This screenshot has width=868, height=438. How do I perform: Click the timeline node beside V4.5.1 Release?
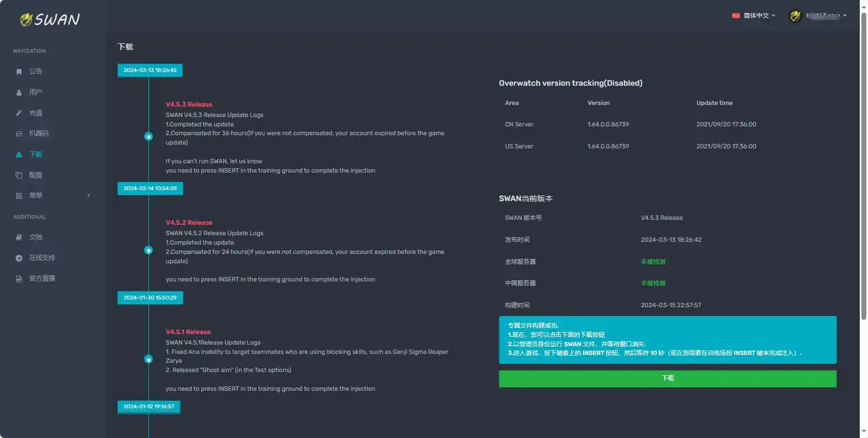[x=148, y=359]
